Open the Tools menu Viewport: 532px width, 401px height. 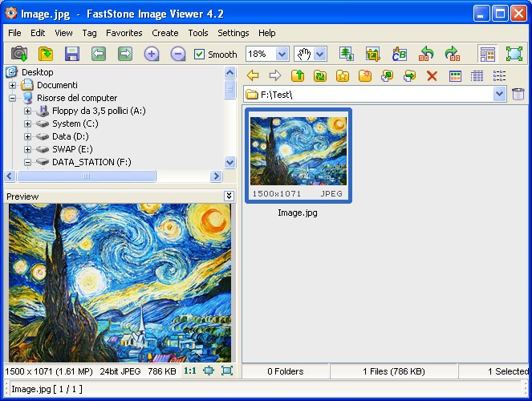click(x=198, y=33)
